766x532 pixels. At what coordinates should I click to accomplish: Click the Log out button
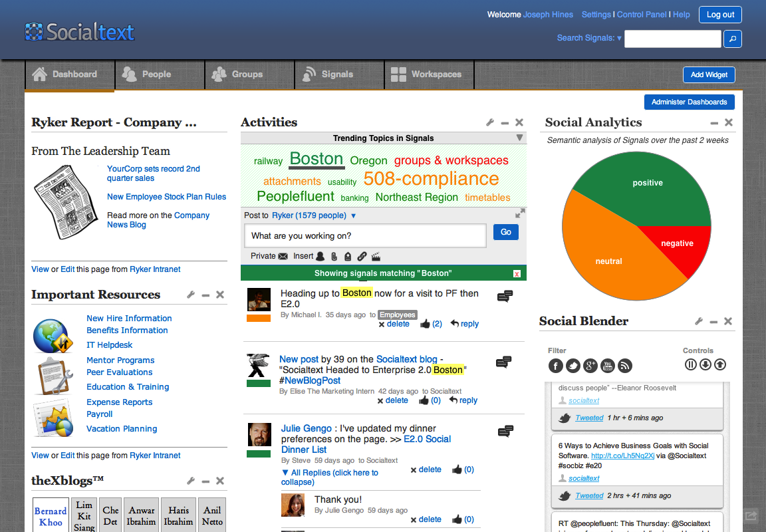[720, 15]
